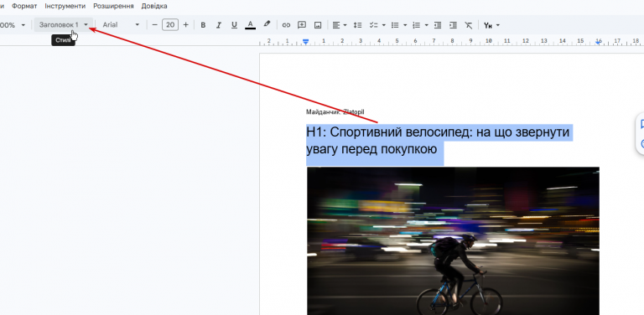Select the cyclist photo in the document
Image resolution: width=644 pixels, height=315 pixels.
pos(453,240)
